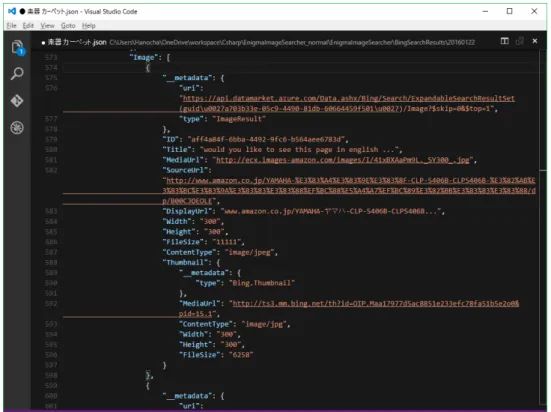This screenshot has height=412, width=551.
Task: Follow the ecx.images-amazon.com MediaUrl link
Action: 343,160
